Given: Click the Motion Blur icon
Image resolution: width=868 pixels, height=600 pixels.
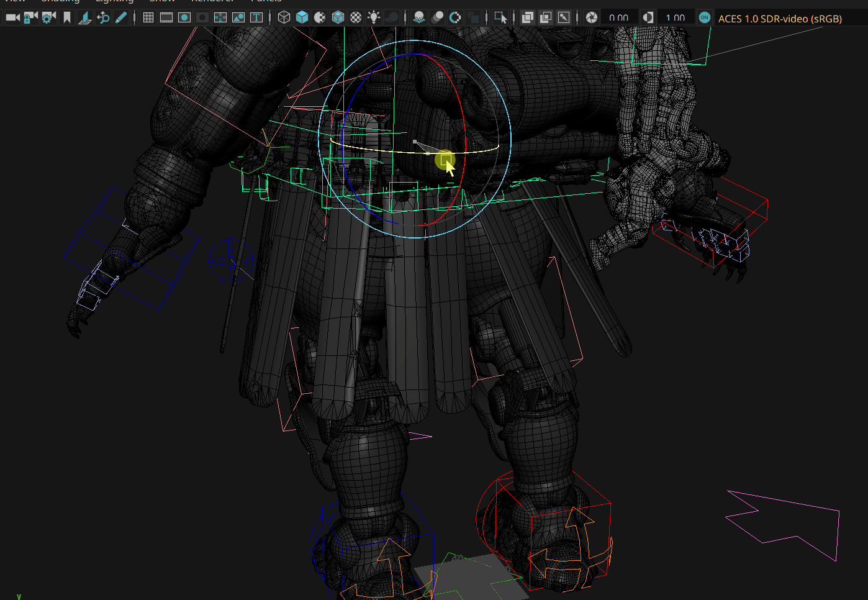Looking at the screenshot, I should pyautogui.click(x=437, y=17).
